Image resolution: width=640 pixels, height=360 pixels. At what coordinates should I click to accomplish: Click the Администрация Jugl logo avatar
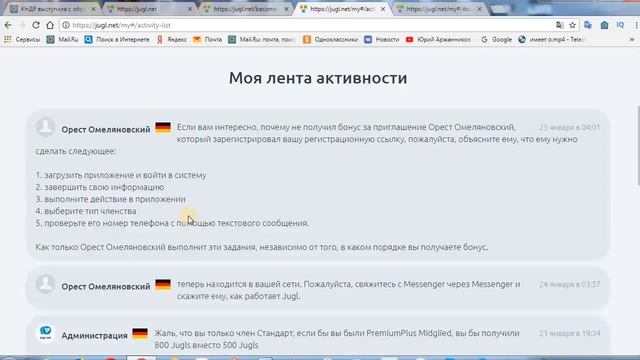[x=45, y=333]
